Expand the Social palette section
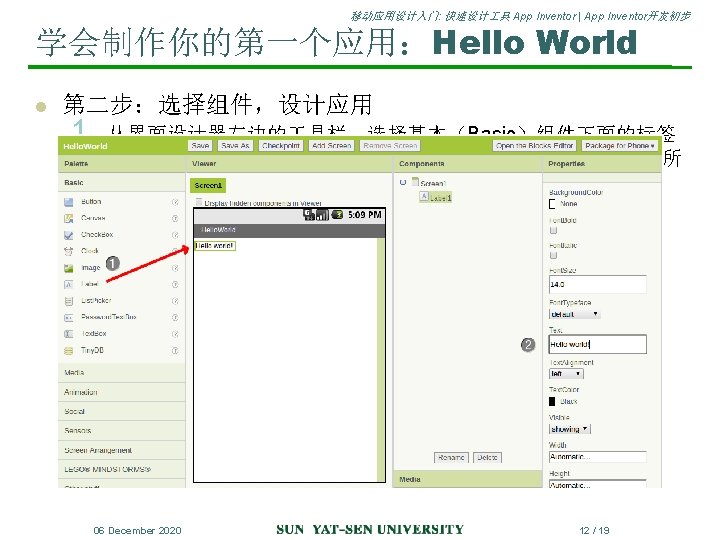The image size is (720, 540). (122, 411)
